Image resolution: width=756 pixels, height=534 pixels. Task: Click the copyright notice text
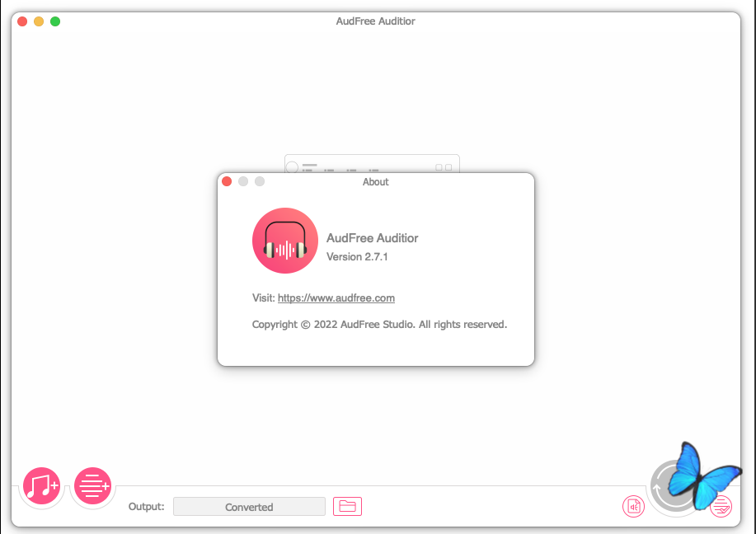point(379,325)
